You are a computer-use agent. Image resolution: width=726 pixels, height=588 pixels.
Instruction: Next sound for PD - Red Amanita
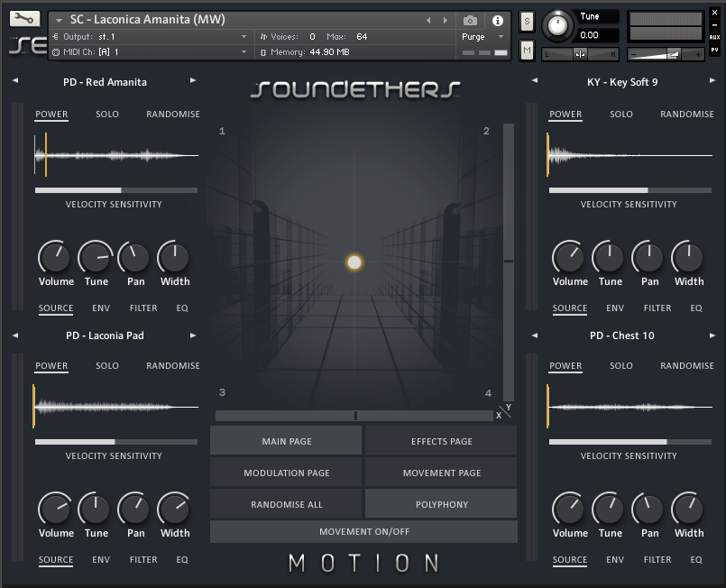[x=193, y=80]
